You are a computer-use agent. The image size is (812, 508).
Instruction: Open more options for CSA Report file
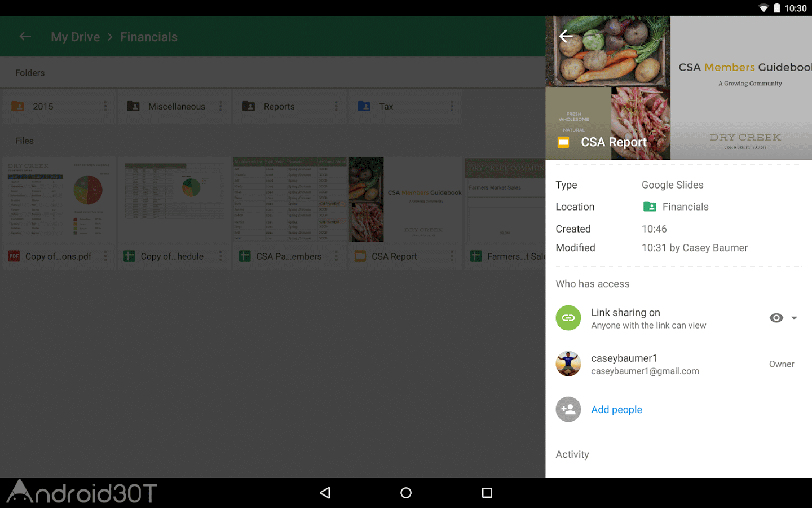click(452, 256)
